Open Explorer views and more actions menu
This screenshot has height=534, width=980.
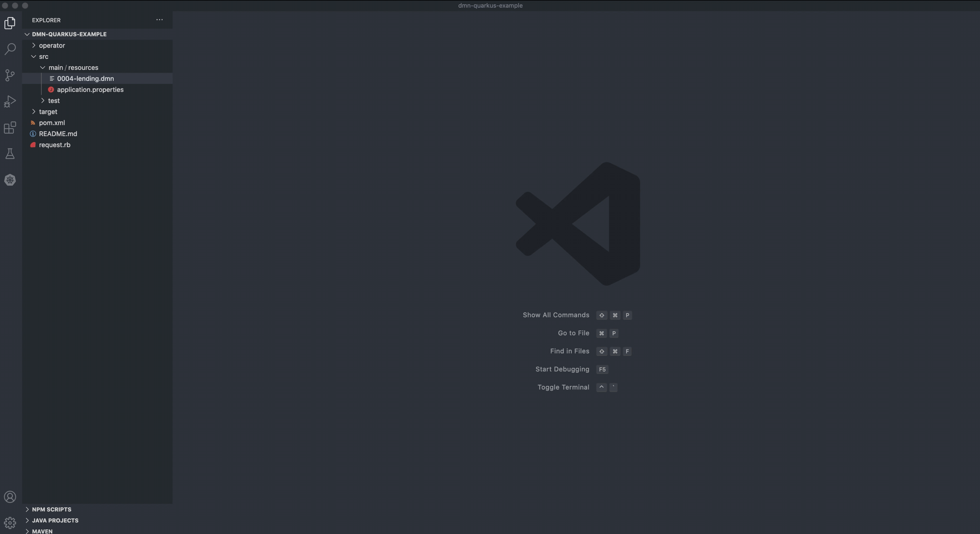[x=159, y=20]
